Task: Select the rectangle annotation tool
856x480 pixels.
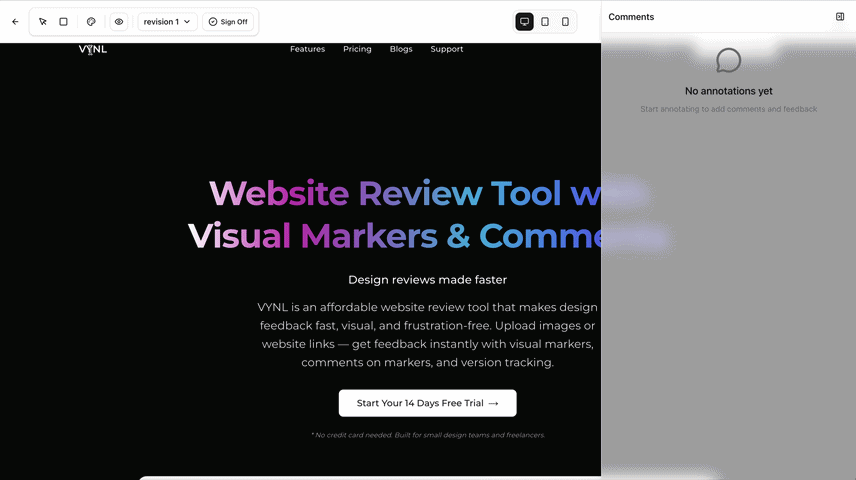Action: coord(63,22)
